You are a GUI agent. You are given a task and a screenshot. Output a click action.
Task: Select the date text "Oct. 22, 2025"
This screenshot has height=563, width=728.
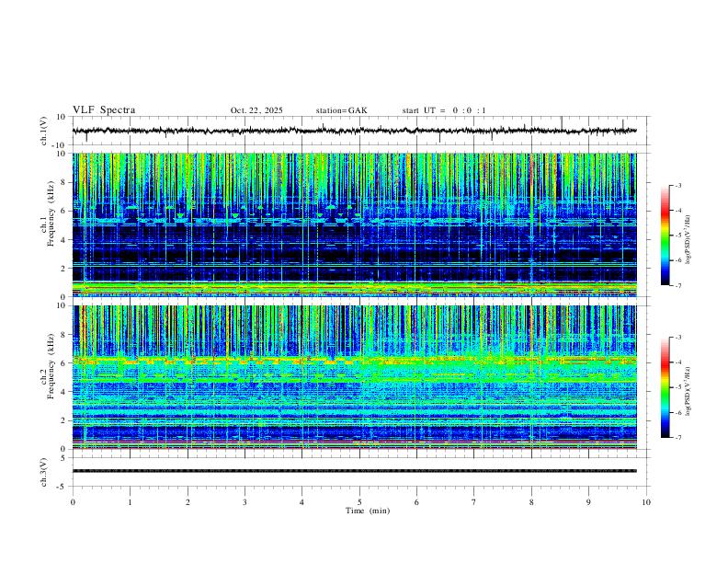click(256, 110)
